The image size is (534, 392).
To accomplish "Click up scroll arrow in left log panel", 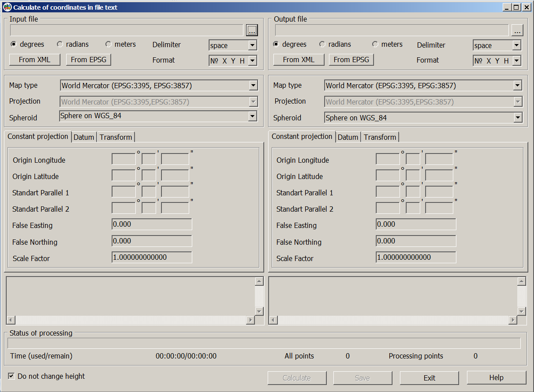I will tap(259, 281).
